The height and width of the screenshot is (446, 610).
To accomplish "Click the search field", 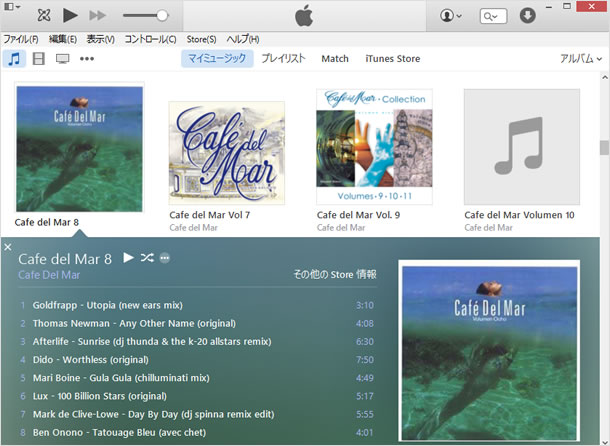I will pos(493,16).
